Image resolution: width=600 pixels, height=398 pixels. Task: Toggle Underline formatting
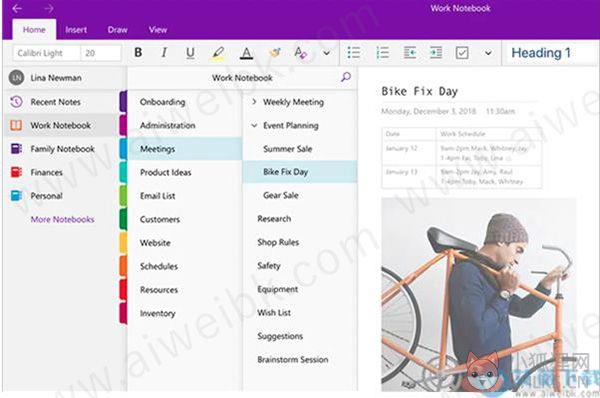pos(190,53)
